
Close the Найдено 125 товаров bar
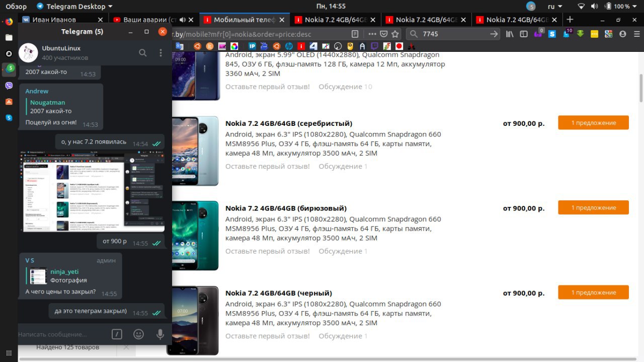[x=126, y=347]
